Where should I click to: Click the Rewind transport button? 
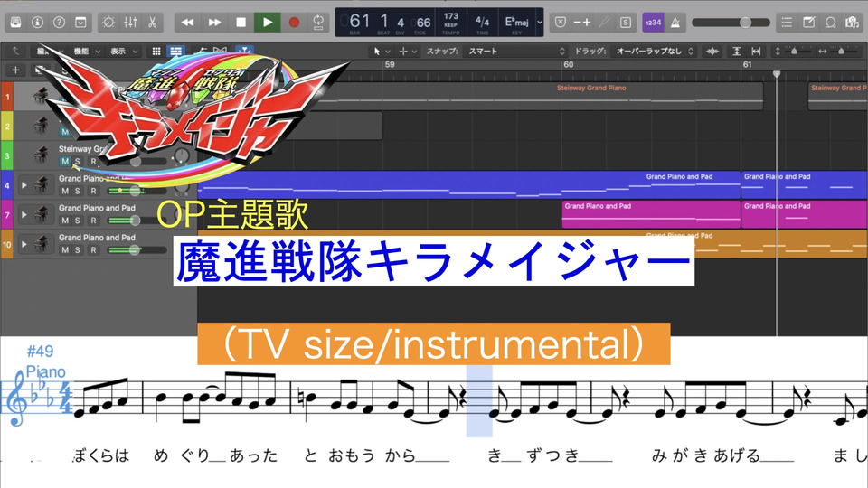(x=188, y=22)
